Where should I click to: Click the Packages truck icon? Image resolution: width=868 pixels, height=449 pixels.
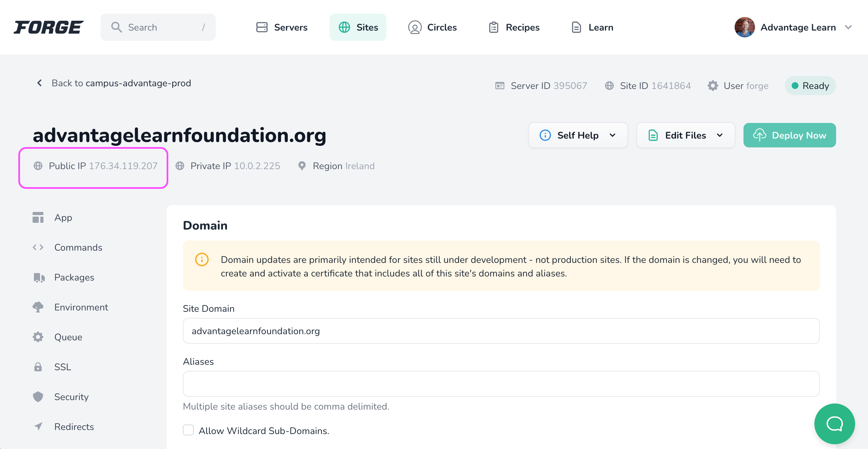39,277
